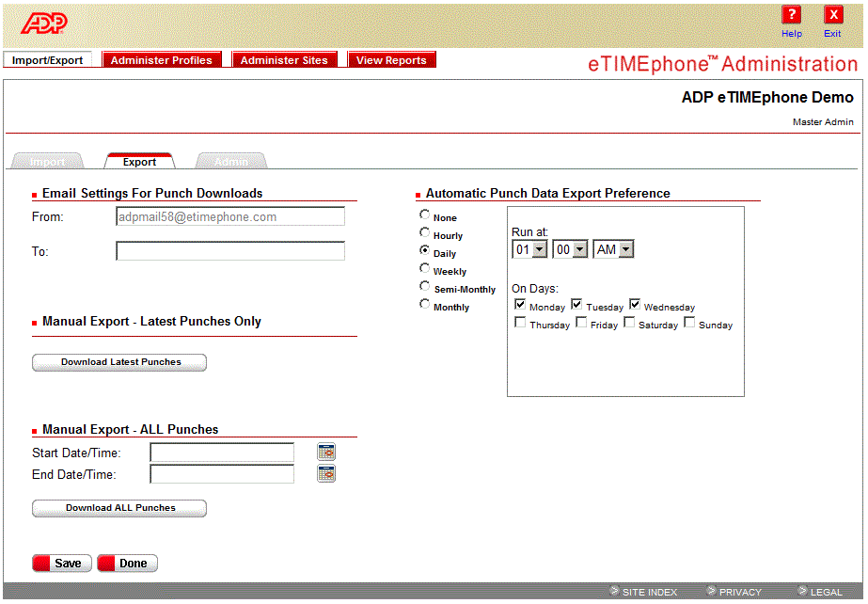The width and height of the screenshot is (868, 604).
Task: Switch to the Import sub-tab
Action: tap(48, 161)
